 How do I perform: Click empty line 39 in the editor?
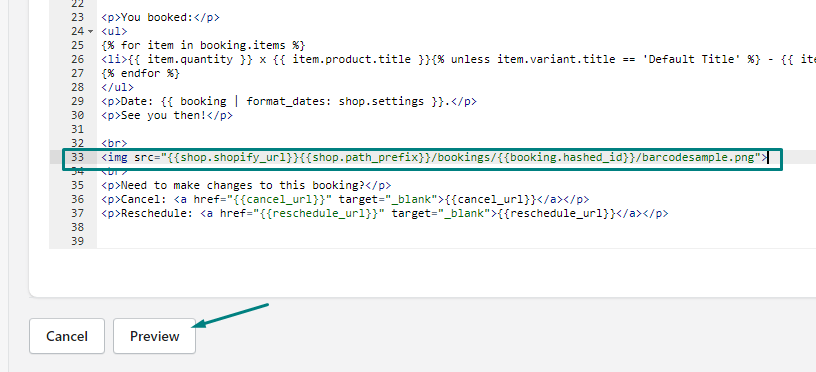coord(456,241)
